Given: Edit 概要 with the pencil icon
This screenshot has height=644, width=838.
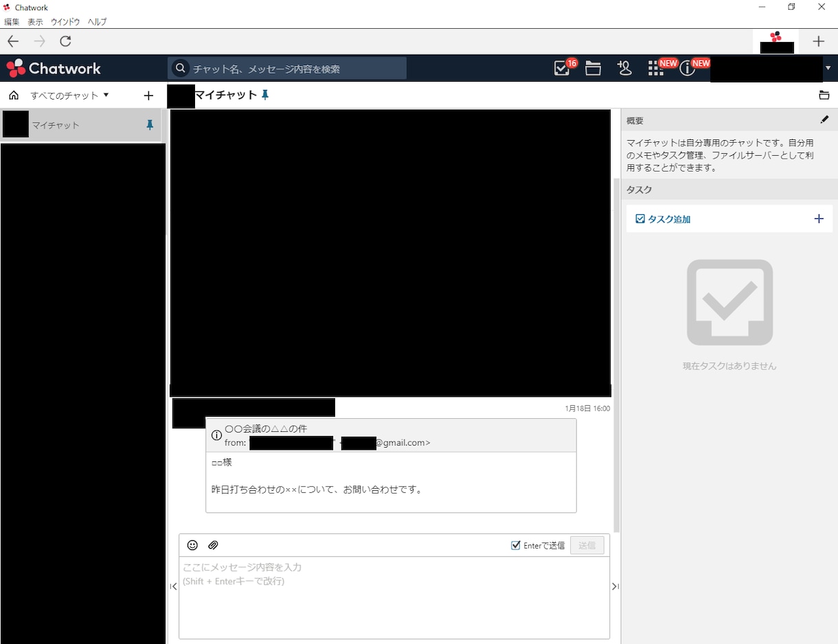Looking at the screenshot, I should click(824, 119).
